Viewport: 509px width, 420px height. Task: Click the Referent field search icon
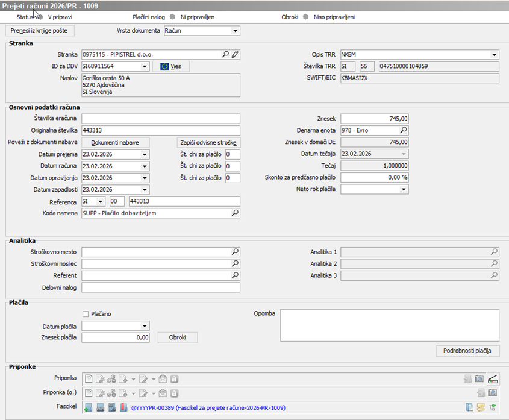[x=235, y=275]
